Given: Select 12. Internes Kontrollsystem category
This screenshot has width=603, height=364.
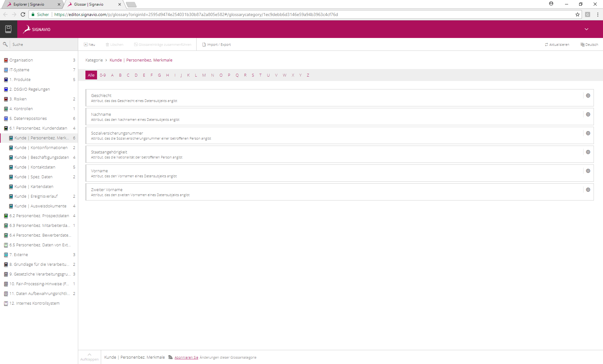Looking at the screenshot, I should point(39,303).
